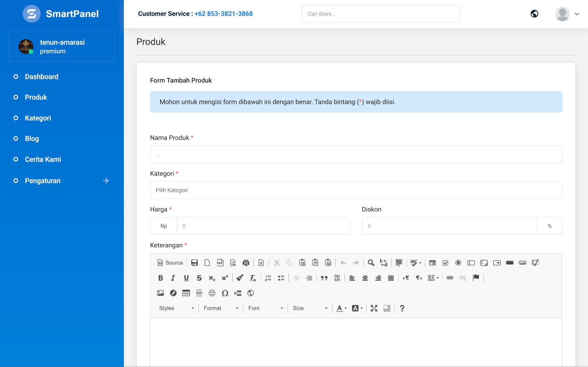The image size is (588, 367).
Task: Toggle subscript formatting
Action: pyautogui.click(x=212, y=278)
